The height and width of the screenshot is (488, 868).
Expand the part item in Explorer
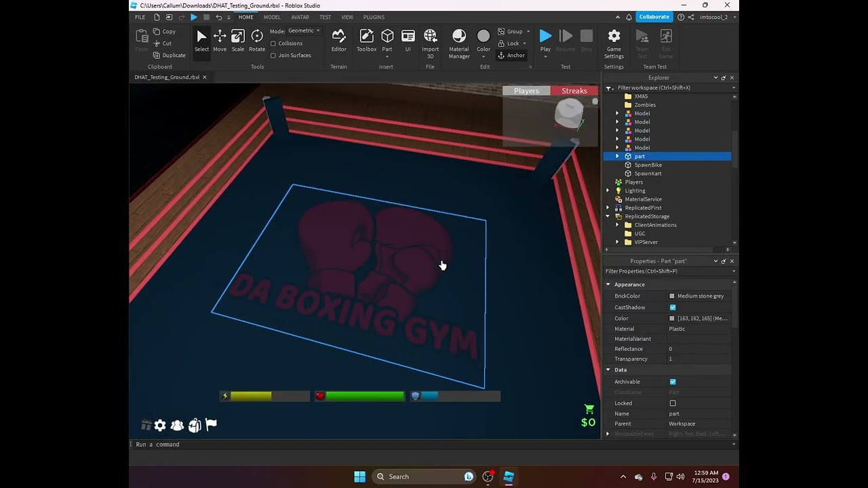[x=617, y=157]
